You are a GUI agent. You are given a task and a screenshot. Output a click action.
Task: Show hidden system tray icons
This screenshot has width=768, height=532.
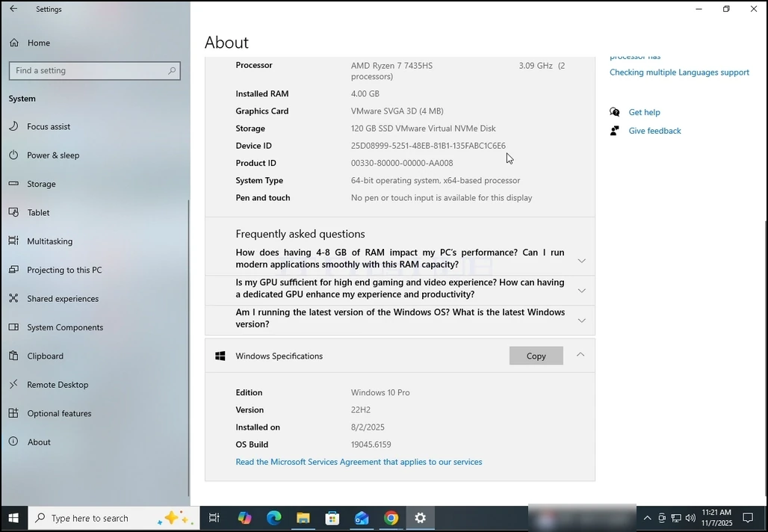[647, 519]
